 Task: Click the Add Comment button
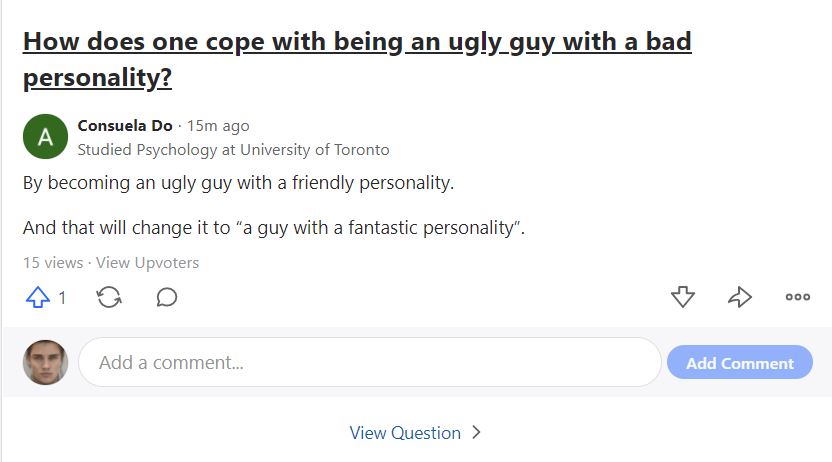(740, 363)
